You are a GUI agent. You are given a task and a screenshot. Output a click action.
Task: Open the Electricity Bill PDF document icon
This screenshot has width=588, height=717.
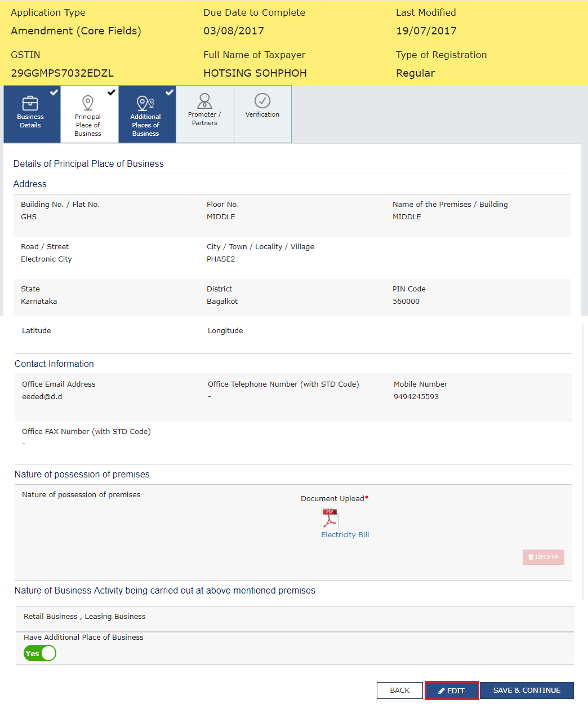[x=329, y=518]
